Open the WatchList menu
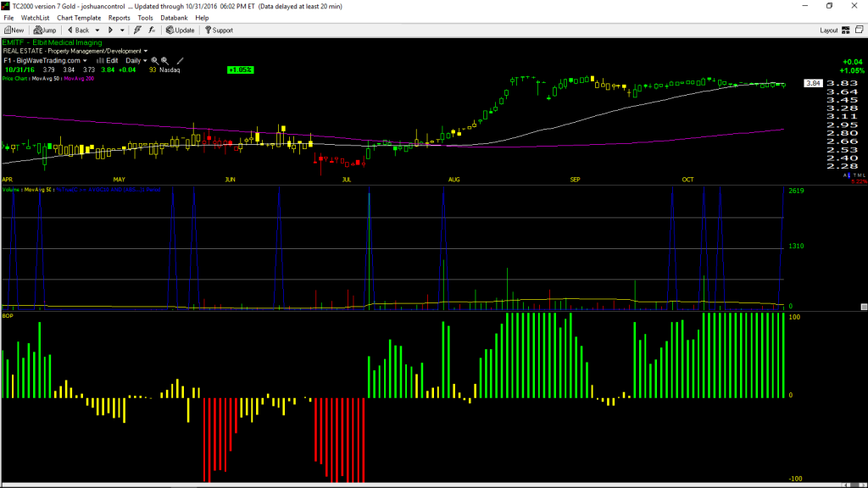This screenshot has width=868, height=488. [x=35, y=18]
